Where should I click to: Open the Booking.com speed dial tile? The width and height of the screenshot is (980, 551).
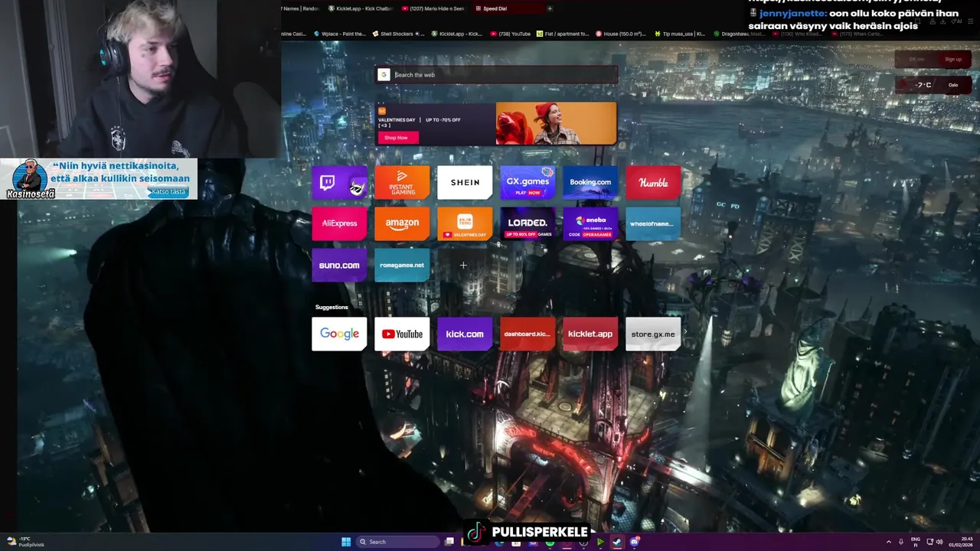(x=590, y=182)
